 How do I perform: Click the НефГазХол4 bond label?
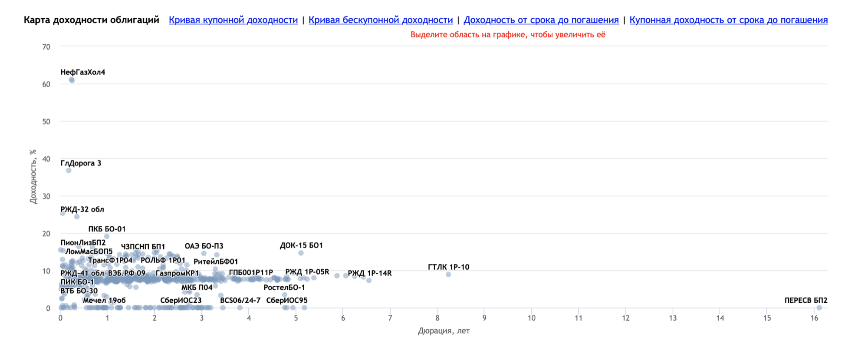point(82,72)
